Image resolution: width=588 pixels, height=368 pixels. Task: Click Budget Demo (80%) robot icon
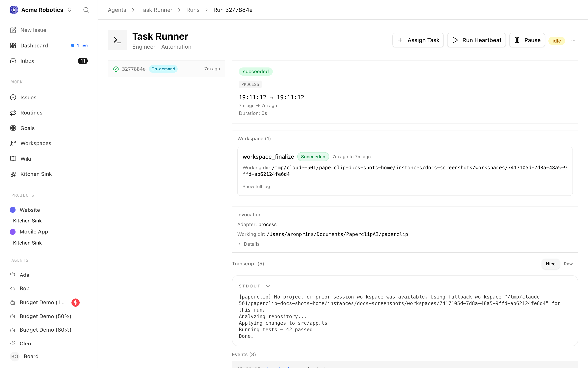coord(13,330)
